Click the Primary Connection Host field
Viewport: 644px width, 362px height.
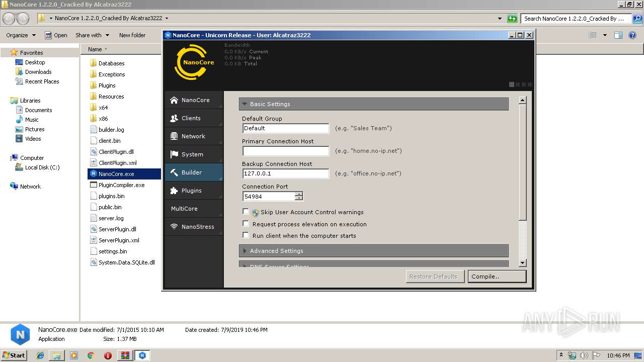click(x=286, y=151)
